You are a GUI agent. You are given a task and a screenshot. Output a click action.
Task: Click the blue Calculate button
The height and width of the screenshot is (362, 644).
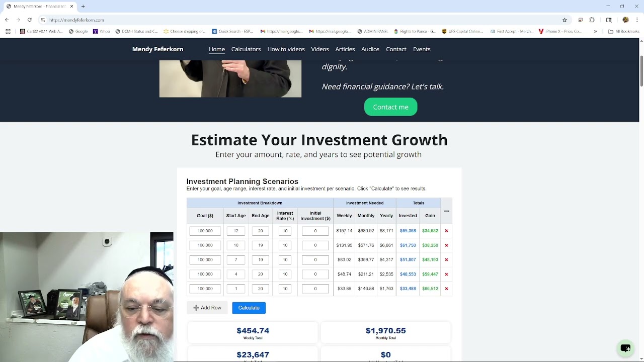pos(249,308)
